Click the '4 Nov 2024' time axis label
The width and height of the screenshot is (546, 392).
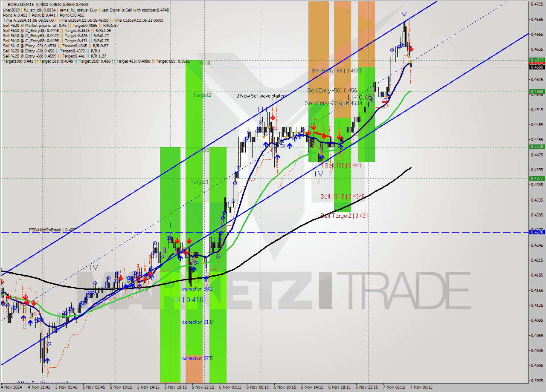11,387
